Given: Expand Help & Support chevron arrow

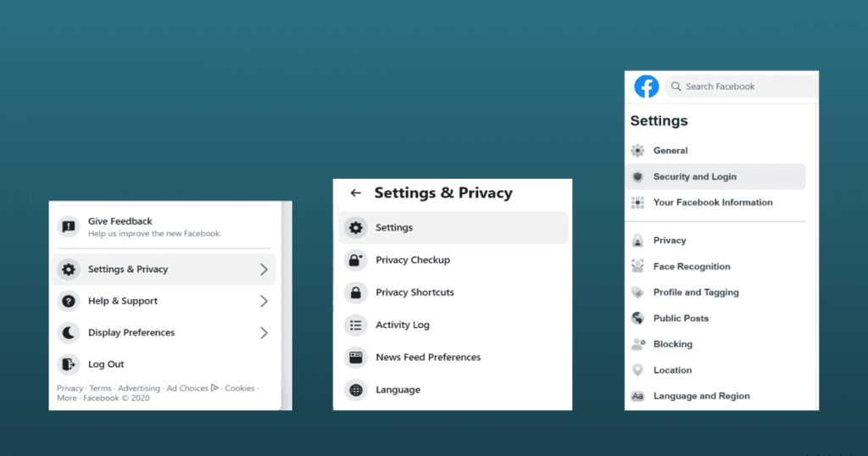Looking at the screenshot, I should click(x=264, y=301).
